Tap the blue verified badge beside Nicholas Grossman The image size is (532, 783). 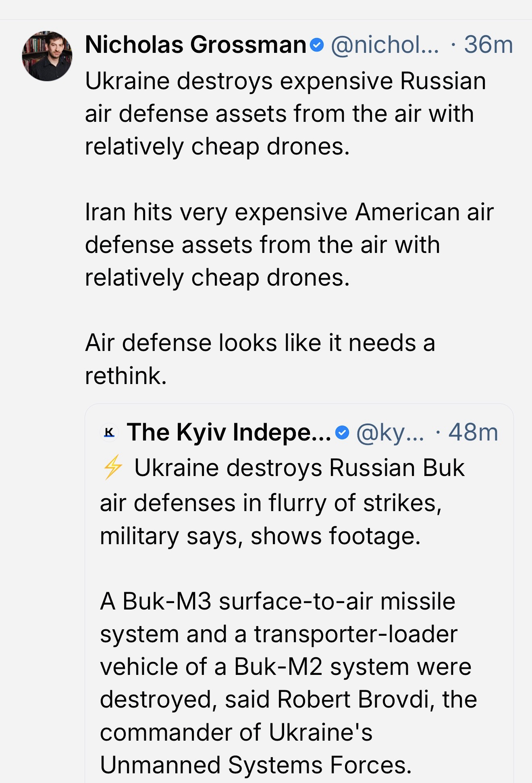tap(318, 45)
